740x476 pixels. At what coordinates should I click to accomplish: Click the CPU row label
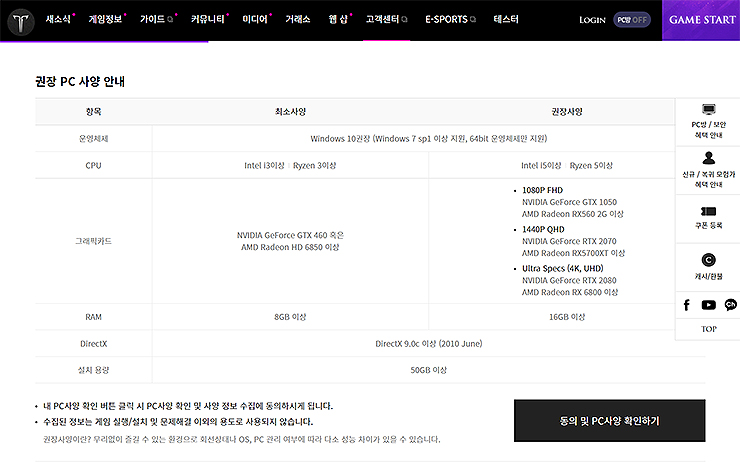coord(93,166)
